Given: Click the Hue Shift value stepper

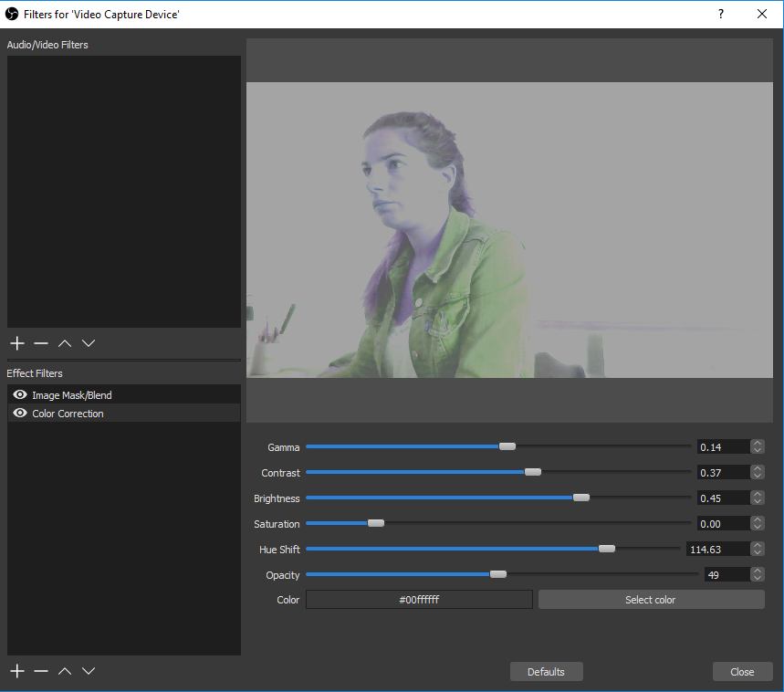Looking at the screenshot, I should point(757,549).
